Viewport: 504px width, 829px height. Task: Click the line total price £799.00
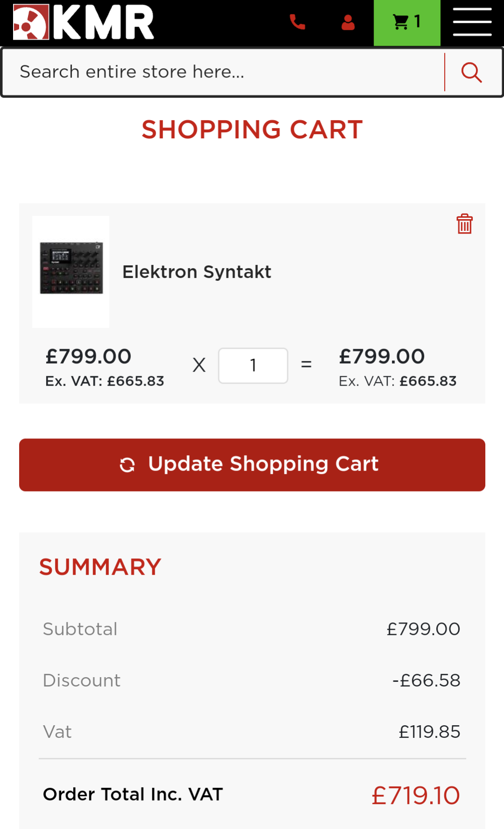coord(382,357)
